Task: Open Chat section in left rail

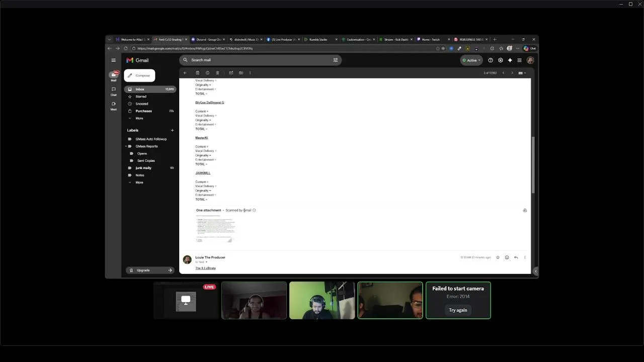Action: 114,91
